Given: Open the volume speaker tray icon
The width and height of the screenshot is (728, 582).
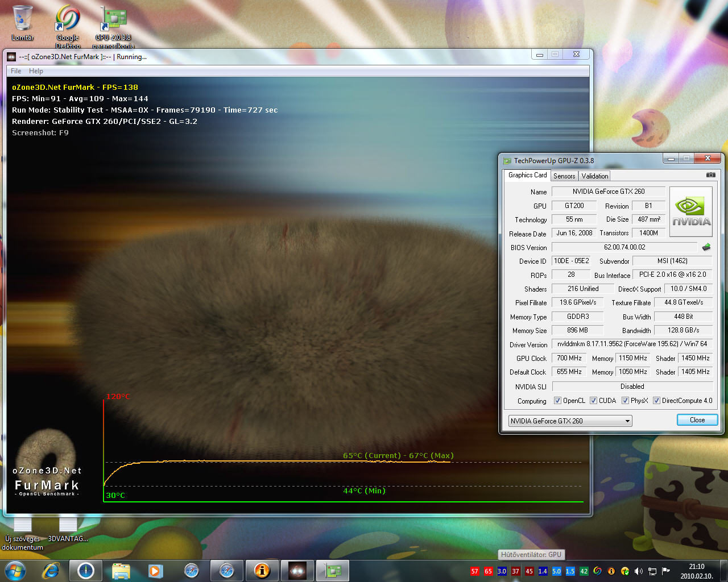Looking at the screenshot, I should (639, 571).
